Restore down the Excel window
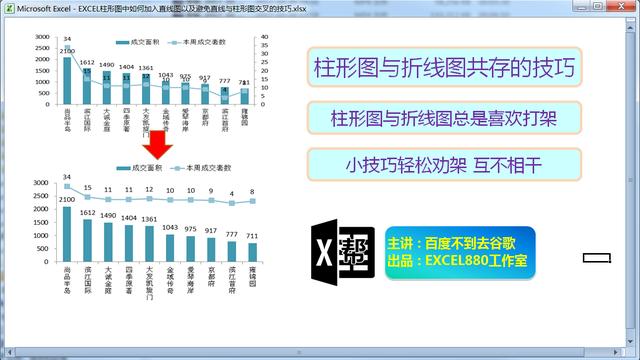Viewport: 640px width, 360px height. [598, 6]
